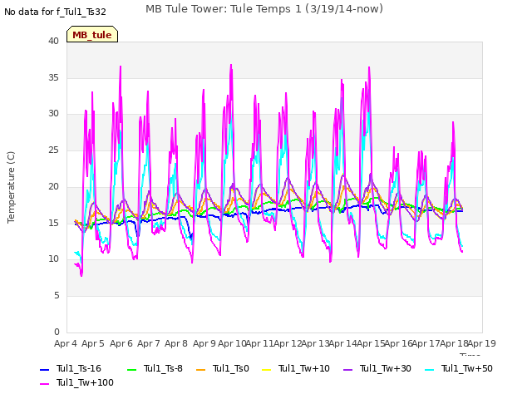This screenshot has height=399, width=532.
Task: Select the purple Tul1_Tw+30 legend swatch
Action: tap(348, 369)
